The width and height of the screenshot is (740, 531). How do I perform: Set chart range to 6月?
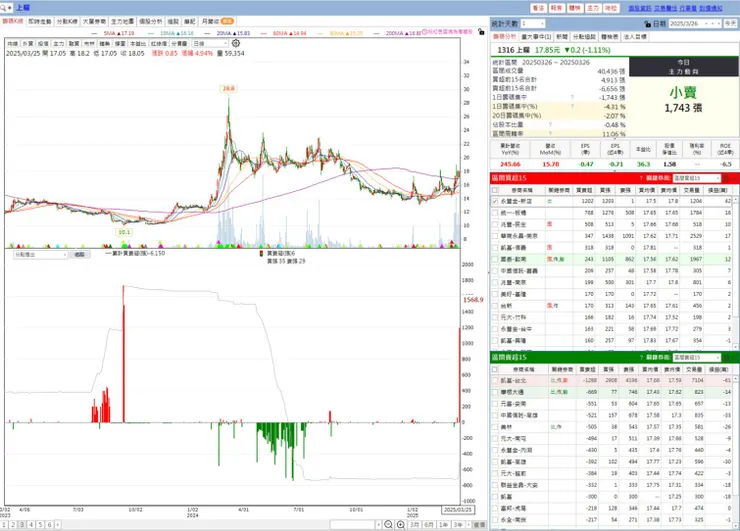point(429,524)
